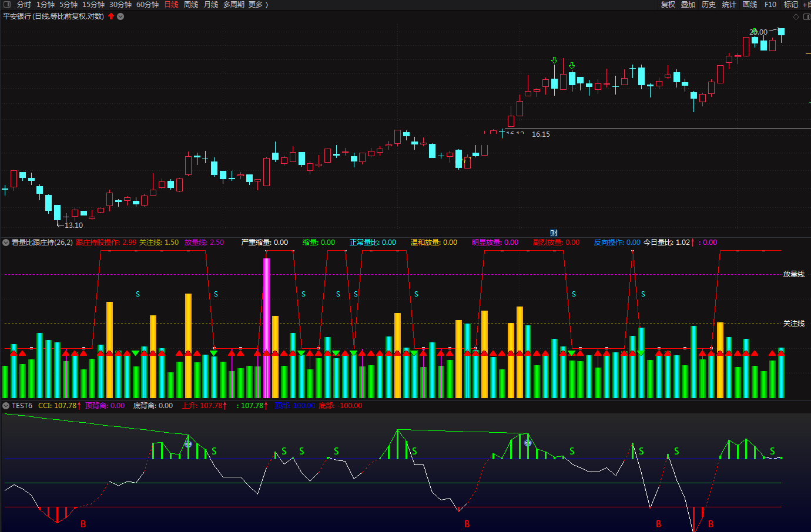The image size is (811, 532).
Task: Click the 底部: -100.00 value
Action: click(340, 406)
